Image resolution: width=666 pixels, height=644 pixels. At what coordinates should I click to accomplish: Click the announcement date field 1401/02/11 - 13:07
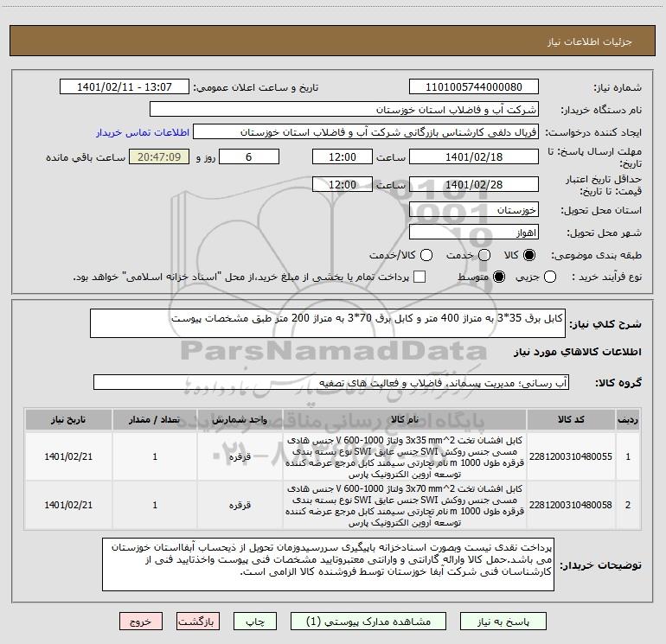(x=125, y=87)
